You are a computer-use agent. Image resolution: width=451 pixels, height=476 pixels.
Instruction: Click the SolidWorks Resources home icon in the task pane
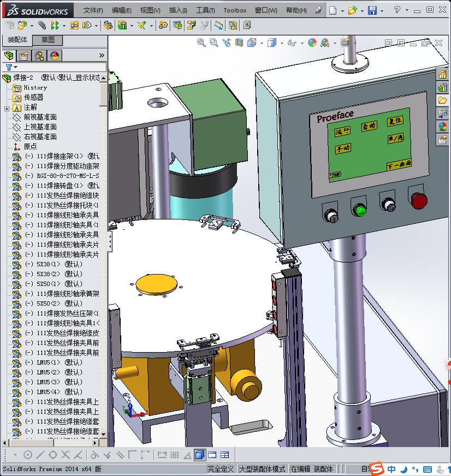[443, 75]
